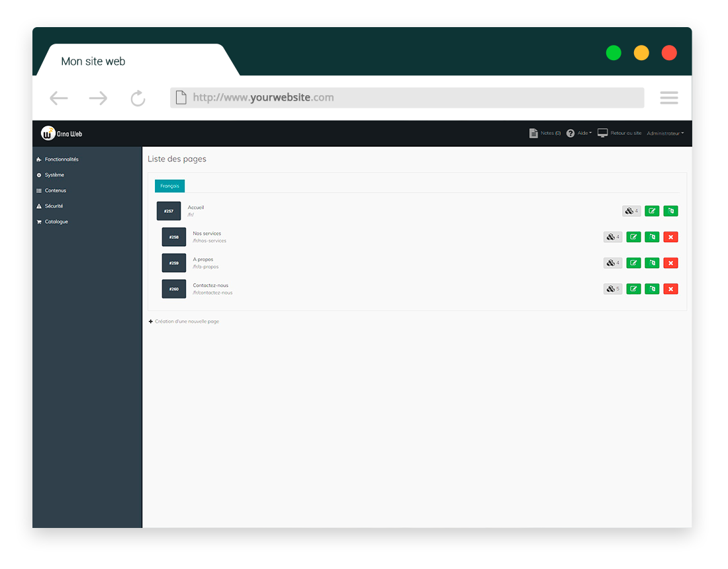Screen dimensions: 728x569
Task: Click 'Création d'une nouvelle page' link
Action: pos(184,321)
